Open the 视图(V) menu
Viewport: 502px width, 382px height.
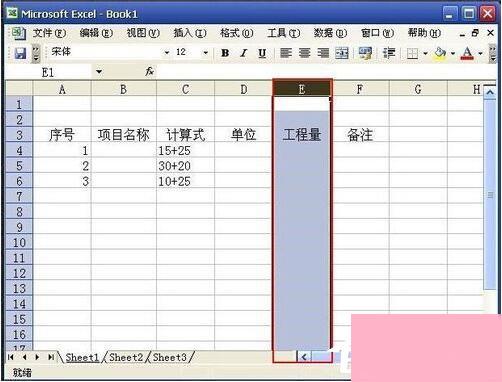click(143, 33)
